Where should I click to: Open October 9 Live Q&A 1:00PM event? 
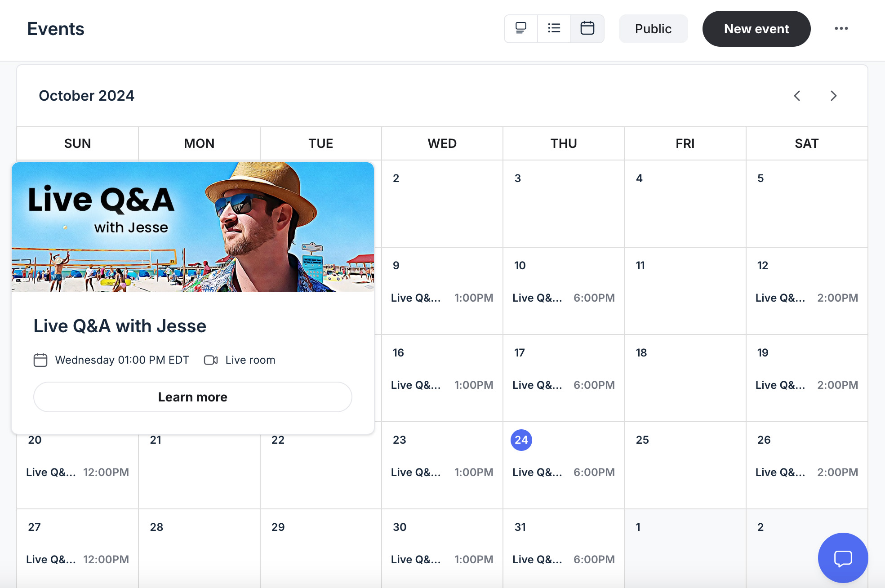pyautogui.click(x=442, y=298)
